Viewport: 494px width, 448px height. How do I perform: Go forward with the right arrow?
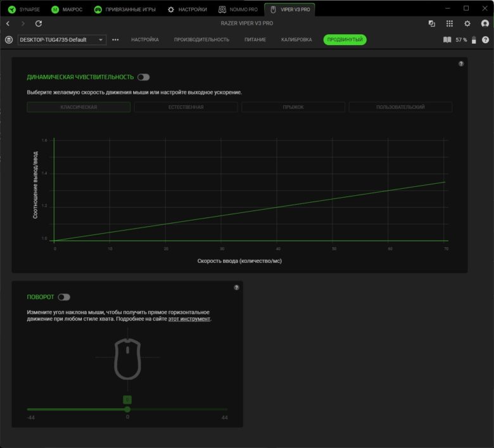point(23,23)
